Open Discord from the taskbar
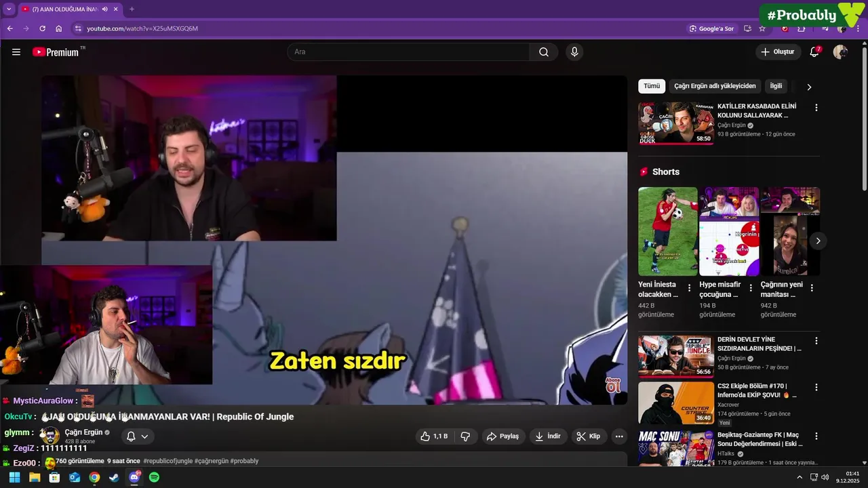Viewport: 868px width, 488px height. pyautogui.click(x=134, y=477)
